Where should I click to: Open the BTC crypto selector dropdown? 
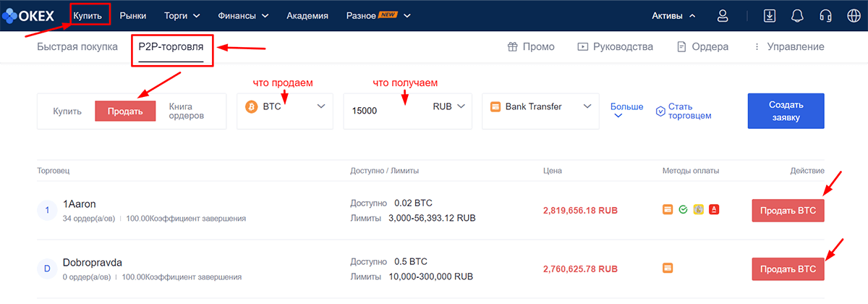click(x=285, y=111)
